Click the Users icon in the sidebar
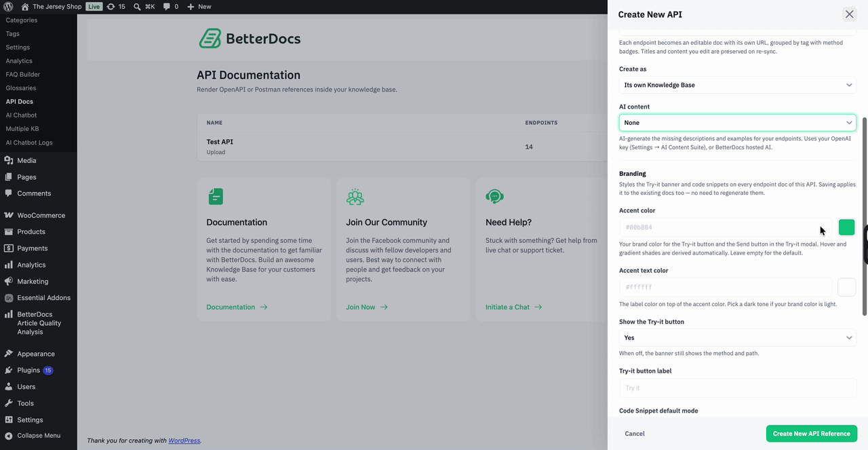The width and height of the screenshot is (868, 450). coord(9,387)
